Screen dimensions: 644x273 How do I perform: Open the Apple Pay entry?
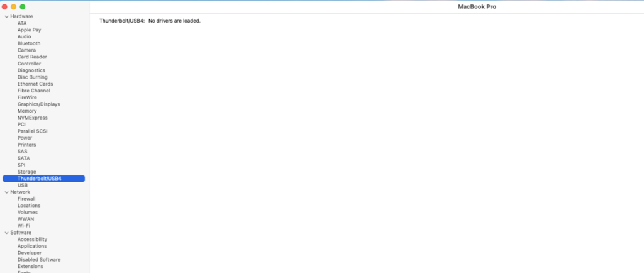click(29, 30)
